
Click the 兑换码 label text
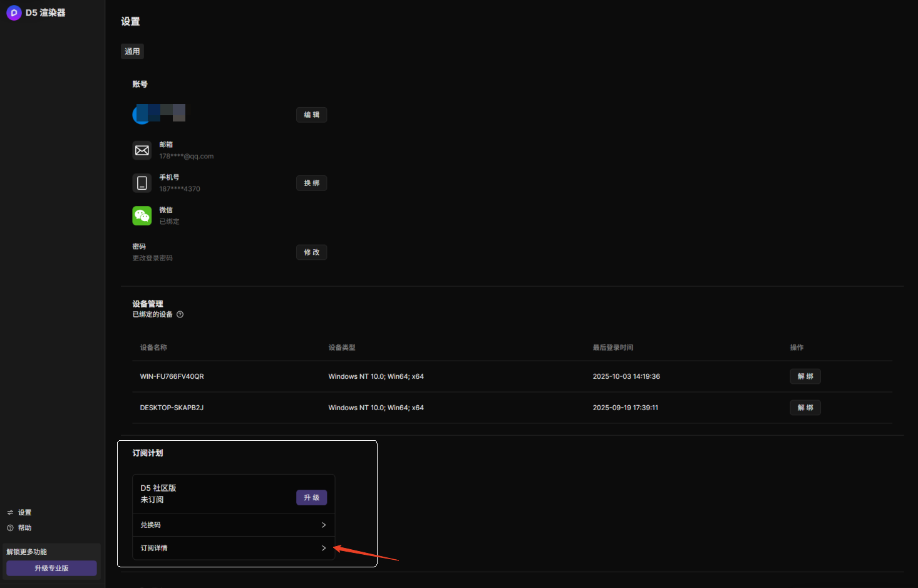point(150,525)
